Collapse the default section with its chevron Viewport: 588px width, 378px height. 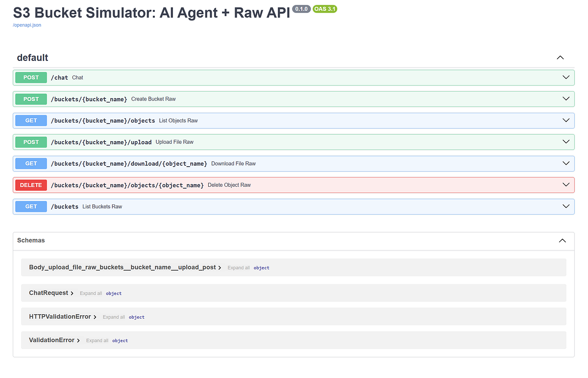[560, 57]
